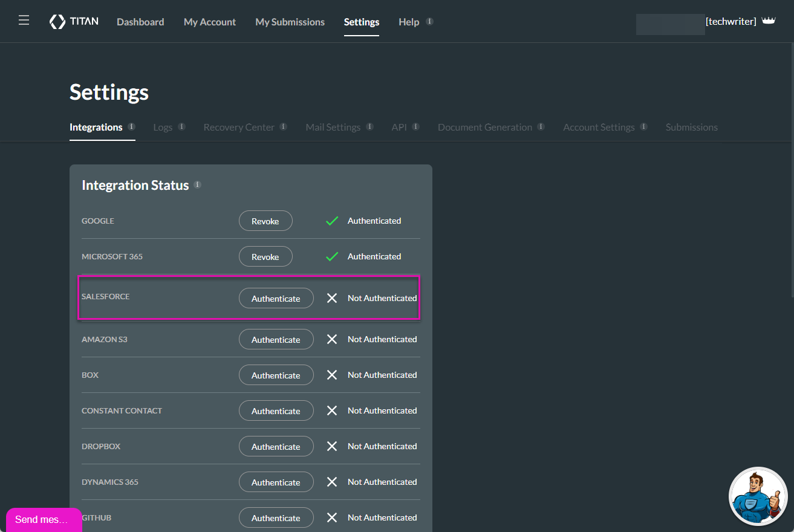Click the X icon in Dynamics 365 row
794x532 pixels.
tap(332, 482)
